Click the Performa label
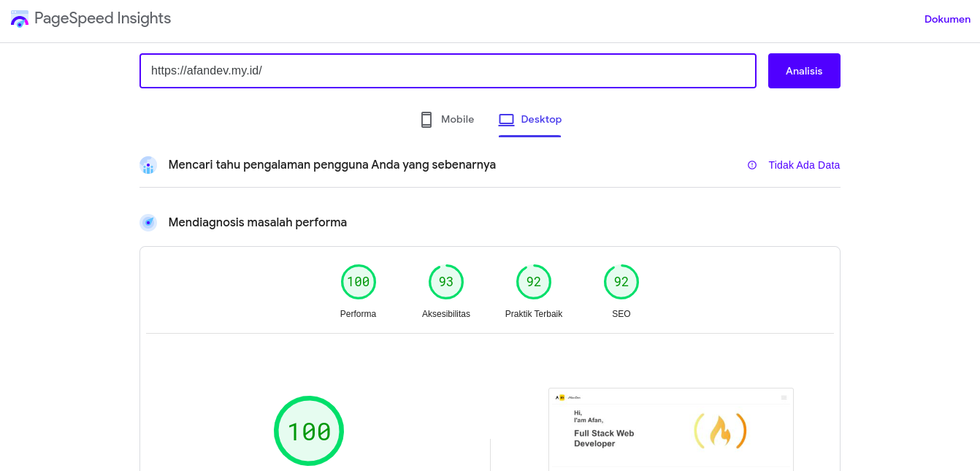 359,314
